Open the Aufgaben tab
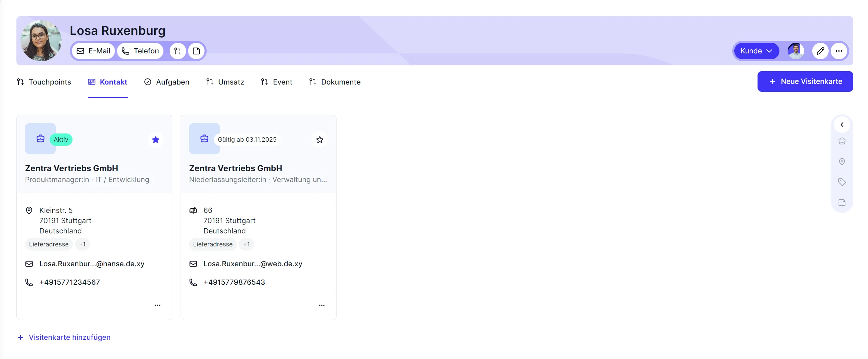Viewport: 868px width, 359px height. pyautogui.click(x=167, y=82)
